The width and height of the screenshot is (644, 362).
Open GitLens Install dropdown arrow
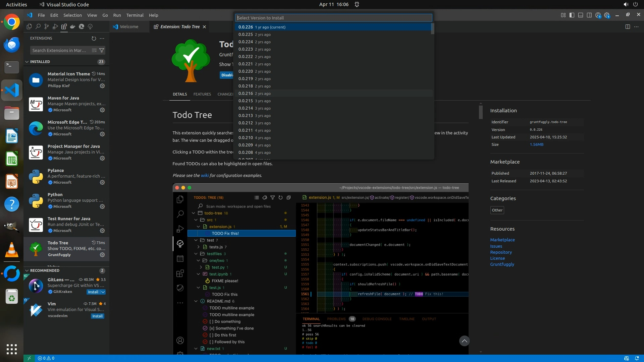point(103,292)
